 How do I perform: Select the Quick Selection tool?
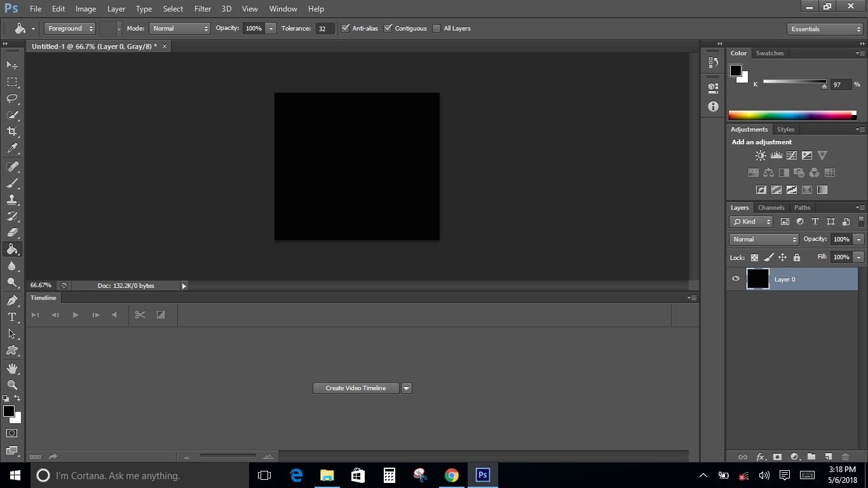(x=12, y=115)
